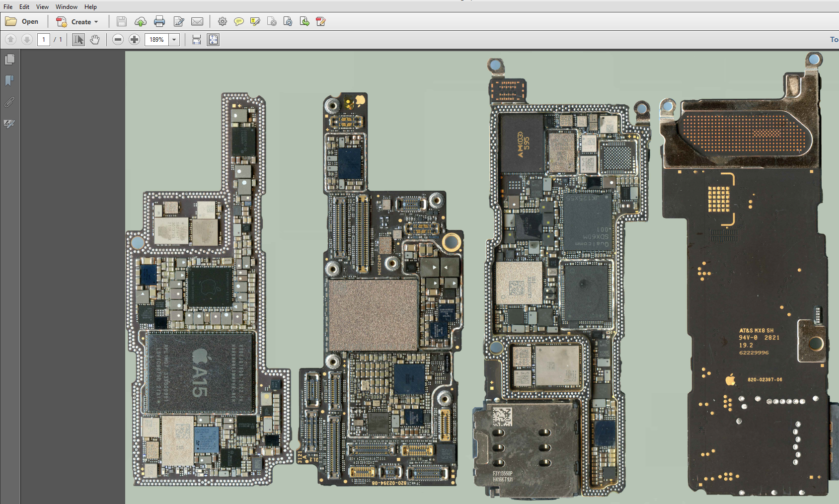The height and width of the screenshot is (504, 839).
Task: Click the Print file icon
Action: 159,21
